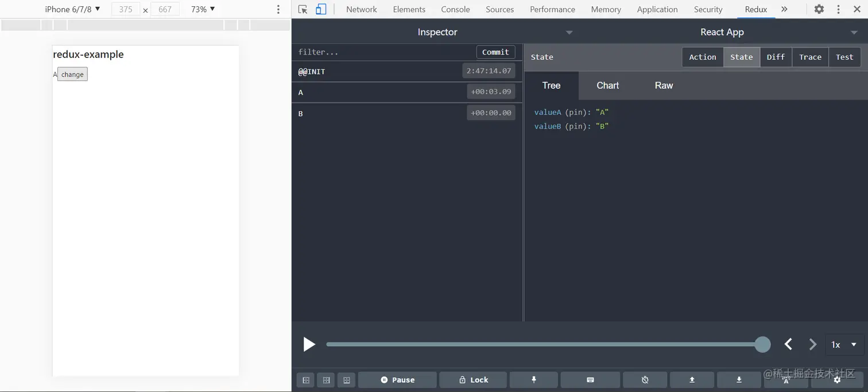Screen dimensions: 868x392
Task: Select the Tree sub-tab
Action: (x=551, y=86)
